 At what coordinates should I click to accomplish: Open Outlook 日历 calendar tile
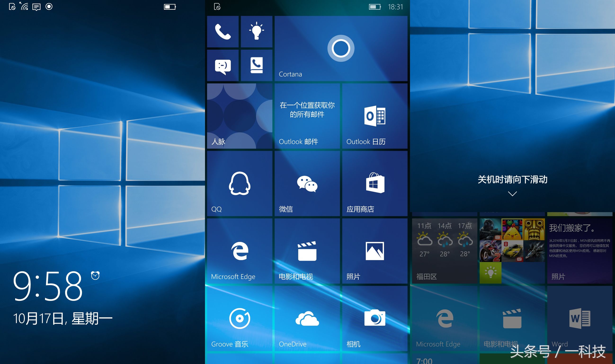pyautogui.click(x=375, y=116)
